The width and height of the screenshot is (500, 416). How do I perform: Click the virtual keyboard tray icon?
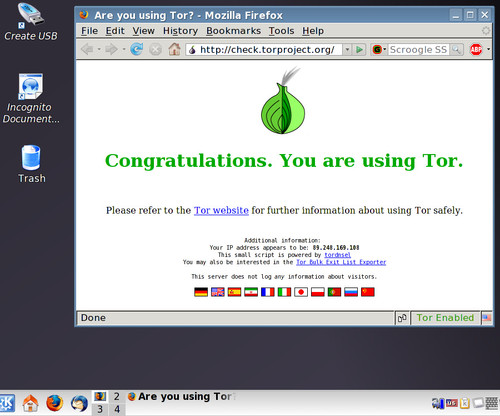coord(492,403)
